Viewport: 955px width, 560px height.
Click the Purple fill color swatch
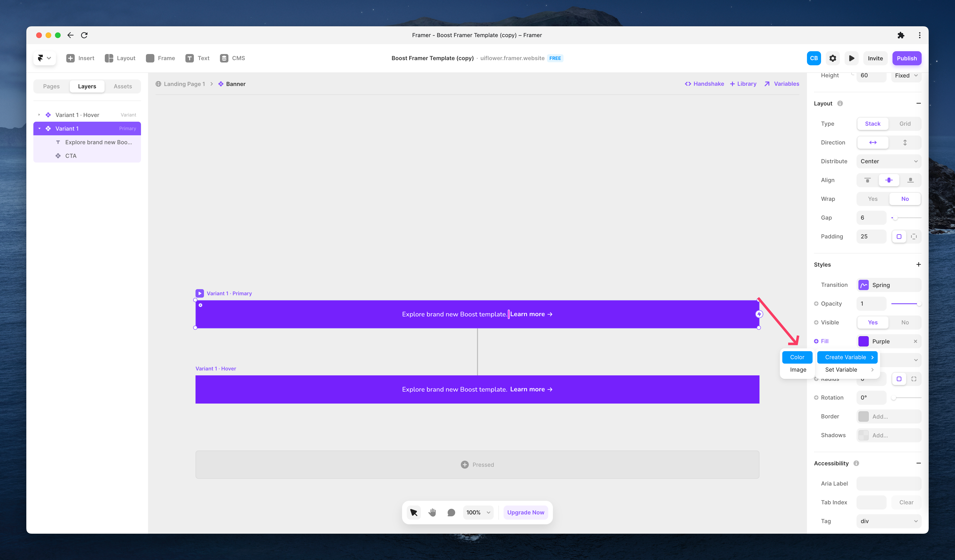pyautogui.click(x=863, y=341)
